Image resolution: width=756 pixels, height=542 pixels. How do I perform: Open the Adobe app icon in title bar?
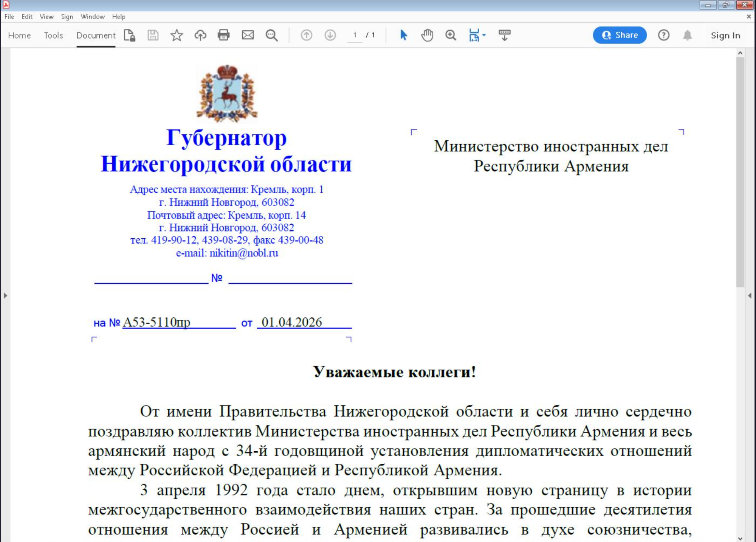[6, 5]
